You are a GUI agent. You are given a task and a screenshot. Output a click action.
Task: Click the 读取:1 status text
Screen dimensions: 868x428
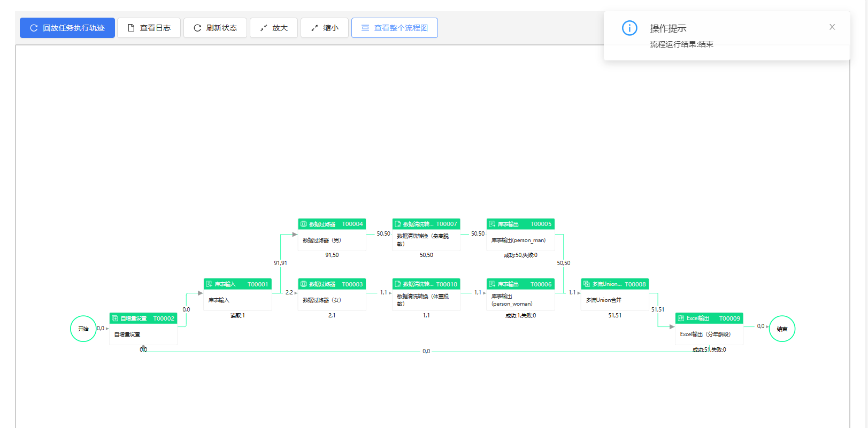pos(237,316)
